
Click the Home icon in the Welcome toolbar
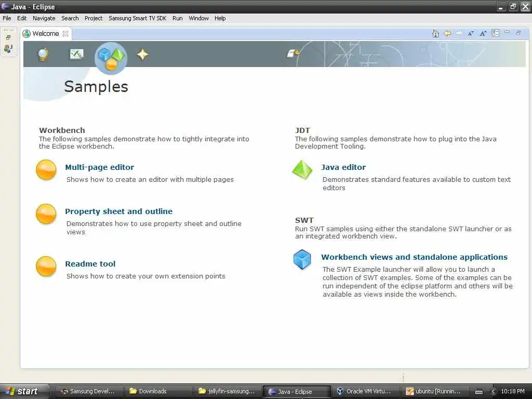tap(435, 33)
